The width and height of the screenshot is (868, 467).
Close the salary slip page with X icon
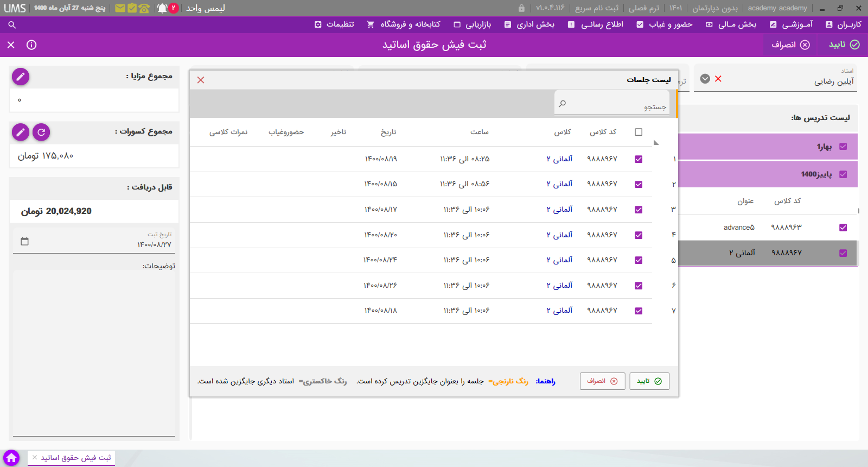click(11, 45)
